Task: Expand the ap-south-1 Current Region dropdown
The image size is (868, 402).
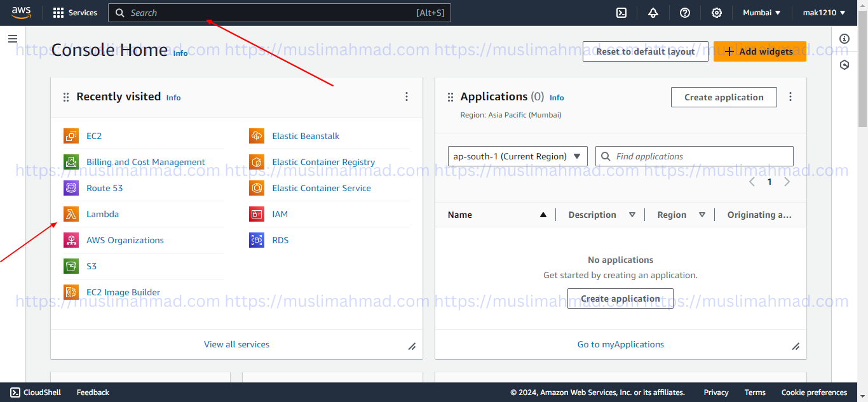Action: pos(517,156)
